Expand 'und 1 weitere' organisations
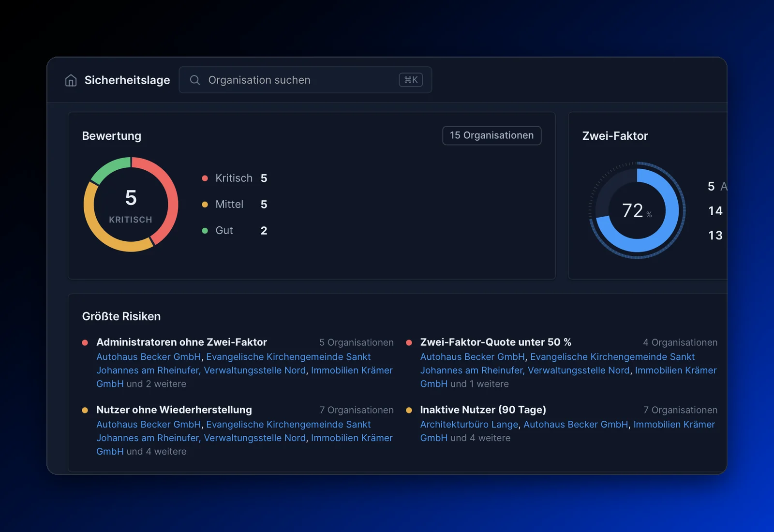774x532 pixels. [479, 384]
